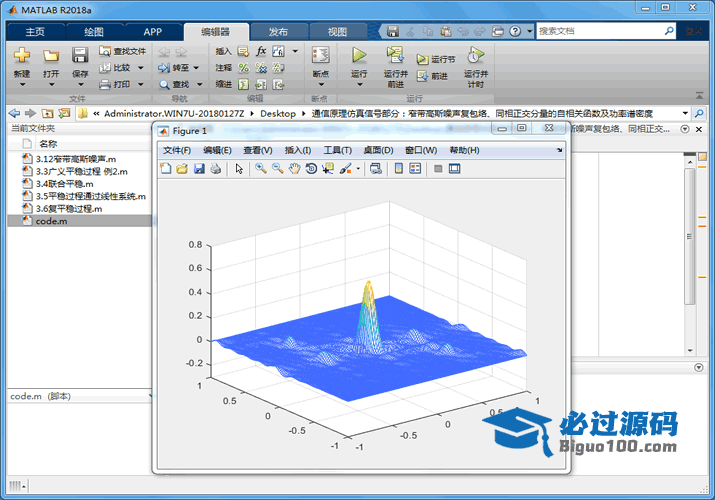Click the Open File icon in Figure toolbar
The width and height of the screenshot is (715, 500).
(182, 169)
